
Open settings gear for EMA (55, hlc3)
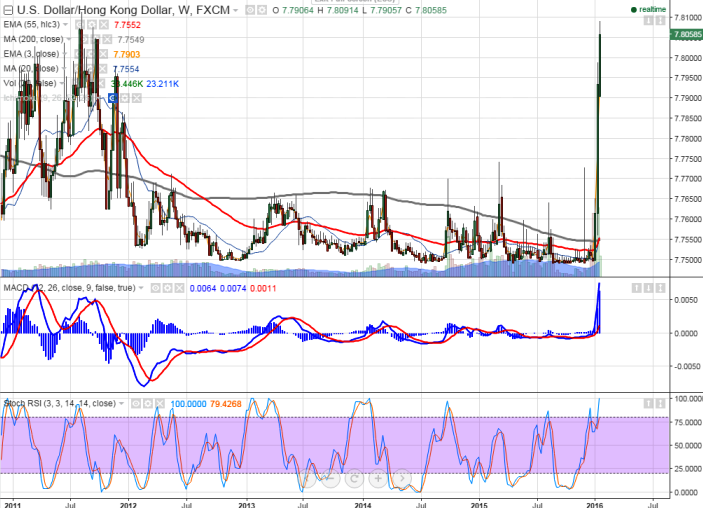(92, 25)
